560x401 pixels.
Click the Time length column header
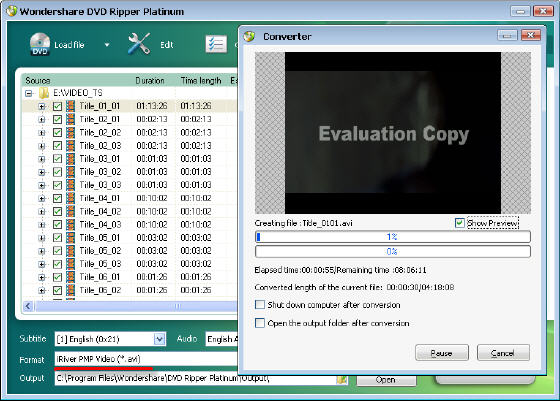coord(201,80)
